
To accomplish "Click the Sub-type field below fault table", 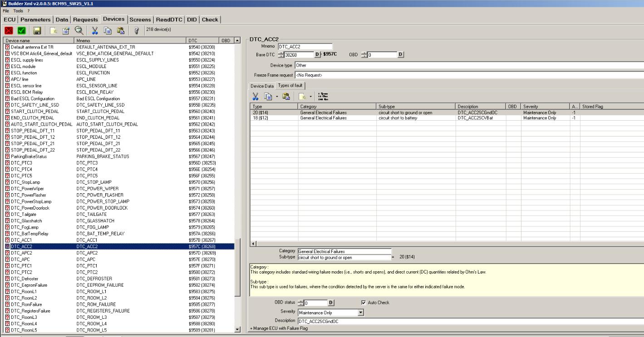I will click(x=344, y=257).
